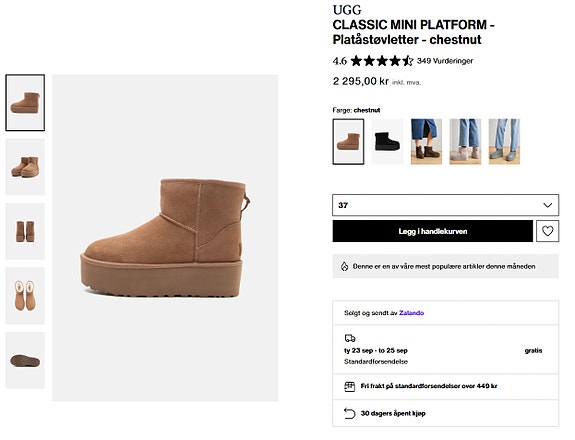Click the star rating icons

click(x=382, y=61)
